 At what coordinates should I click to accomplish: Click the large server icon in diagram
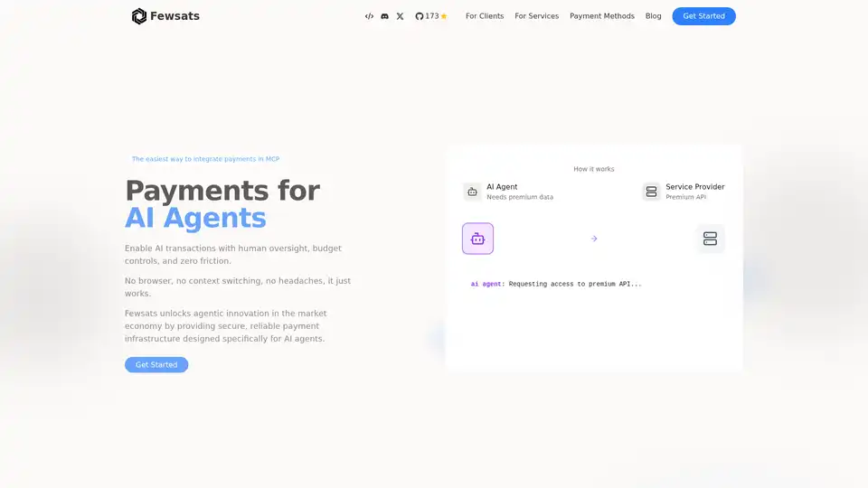(710, 239)
